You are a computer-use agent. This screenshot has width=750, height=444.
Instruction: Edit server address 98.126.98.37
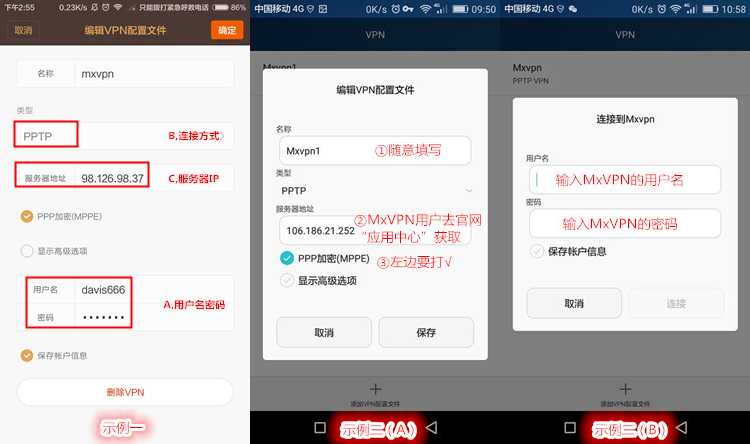click(125, 178)
